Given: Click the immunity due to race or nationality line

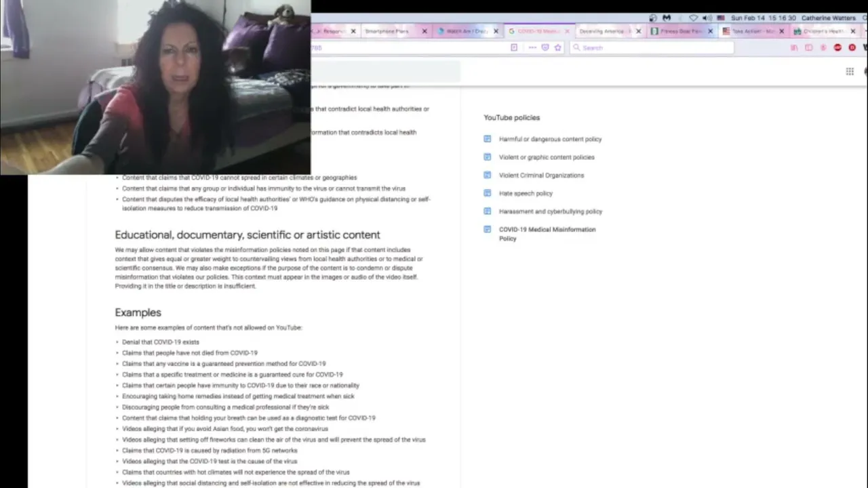Looking at the screenshot, I should [241, 386].
